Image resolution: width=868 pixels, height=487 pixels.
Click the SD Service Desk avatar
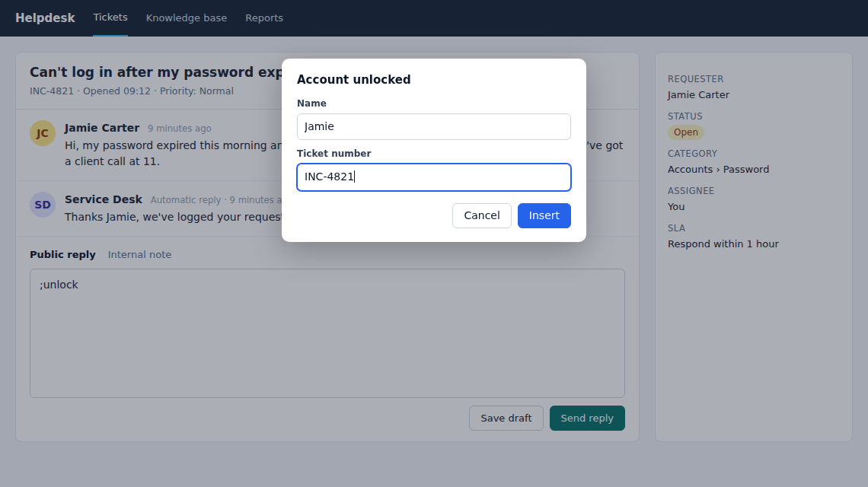43,205
